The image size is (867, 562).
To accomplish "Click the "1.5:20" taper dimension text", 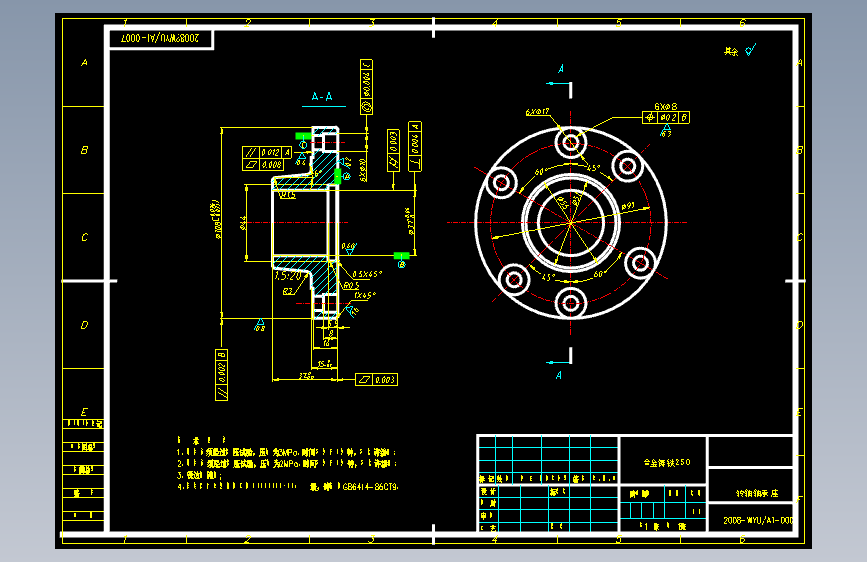I will [288, 275].
